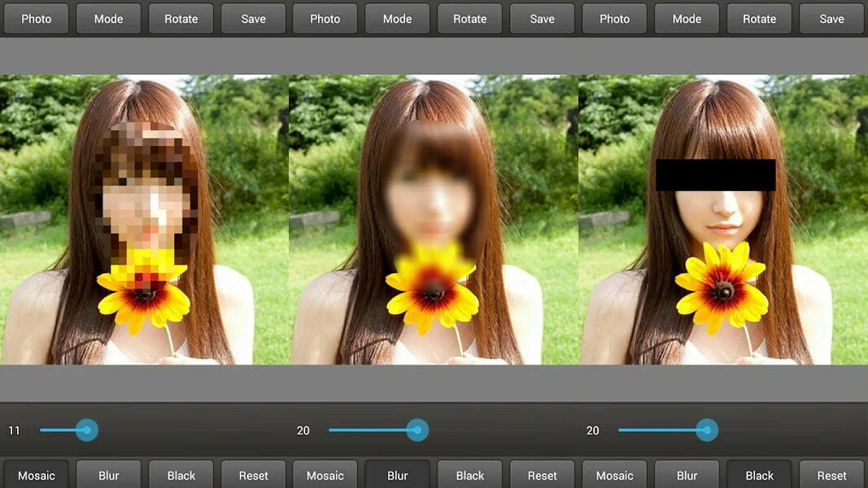Tap Rotate in the middle panel

pos(470,19)
